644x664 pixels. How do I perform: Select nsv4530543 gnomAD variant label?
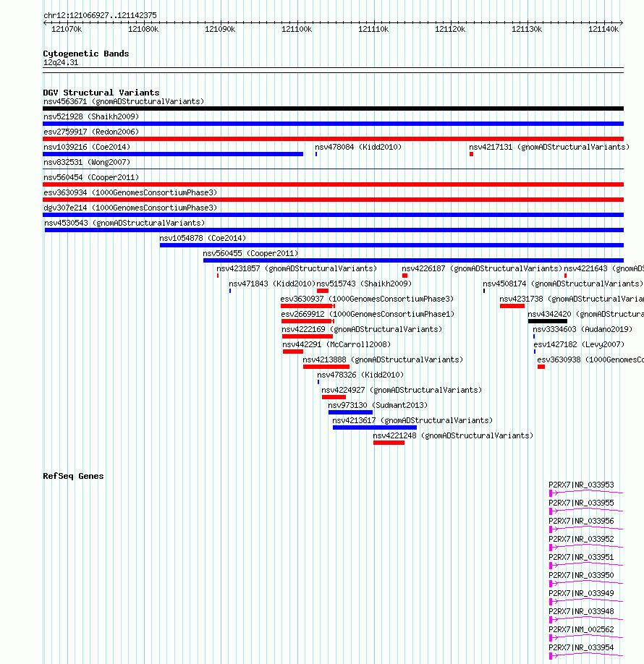click(124, 224)
